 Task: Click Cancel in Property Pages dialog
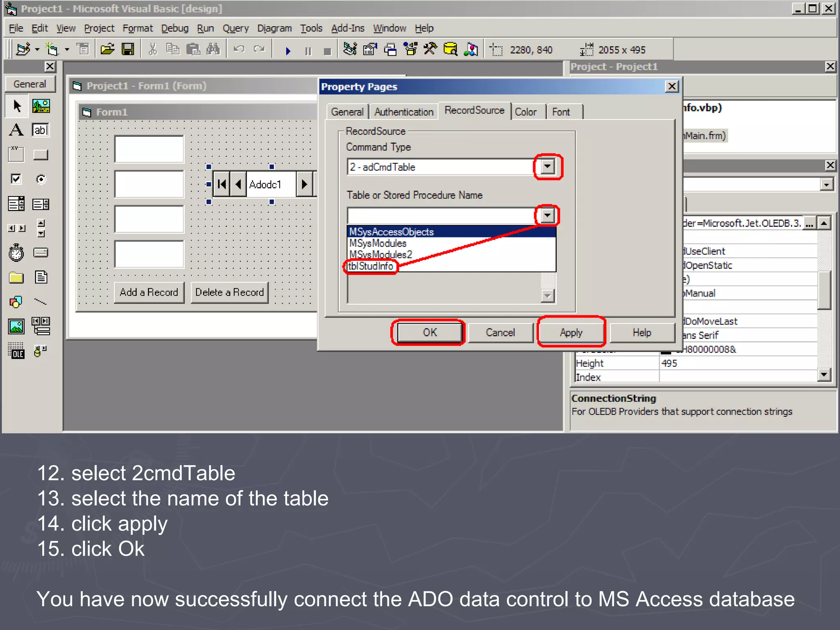[500, 332]
